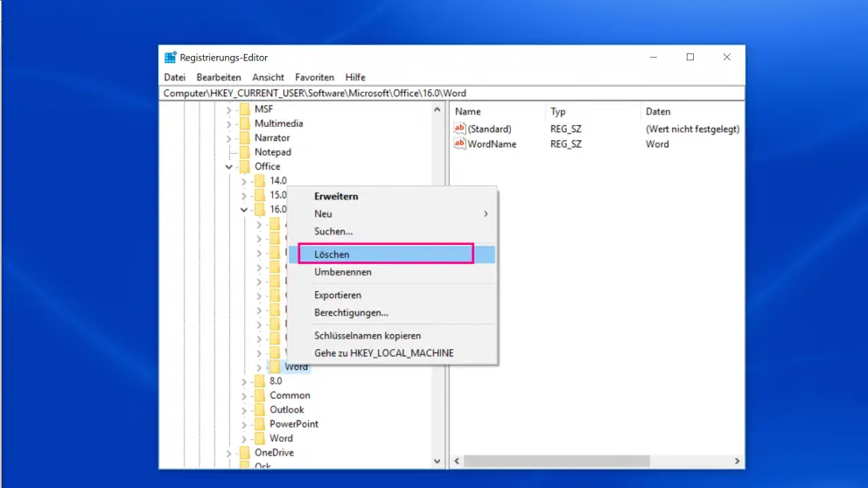Expand the 14.0 registry key
This screenshot has width=868, height=488.
[x=244, y=181]
